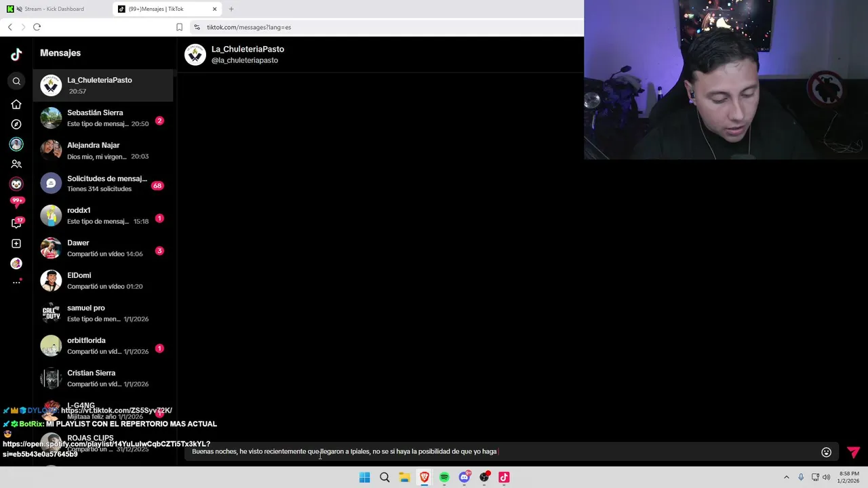Click the 3 unread badge on Dawer
868x488 pixels.
159,251
